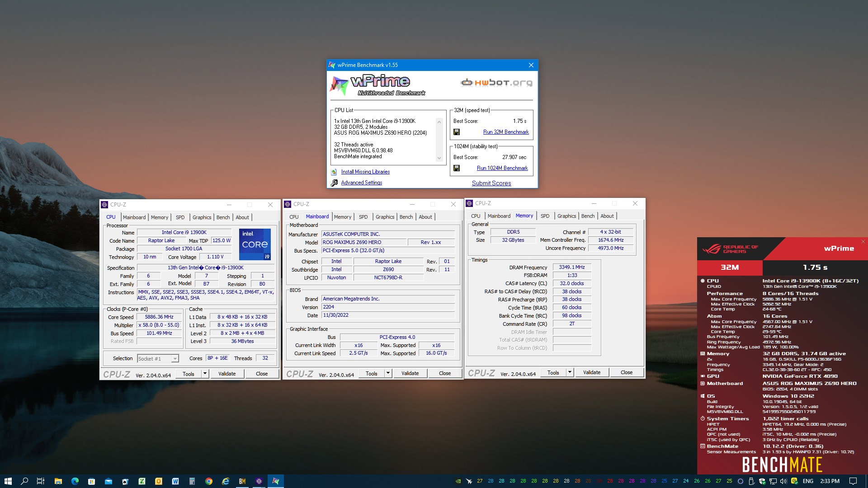Open Bench tab in the CPU tab window

[223, 217]
